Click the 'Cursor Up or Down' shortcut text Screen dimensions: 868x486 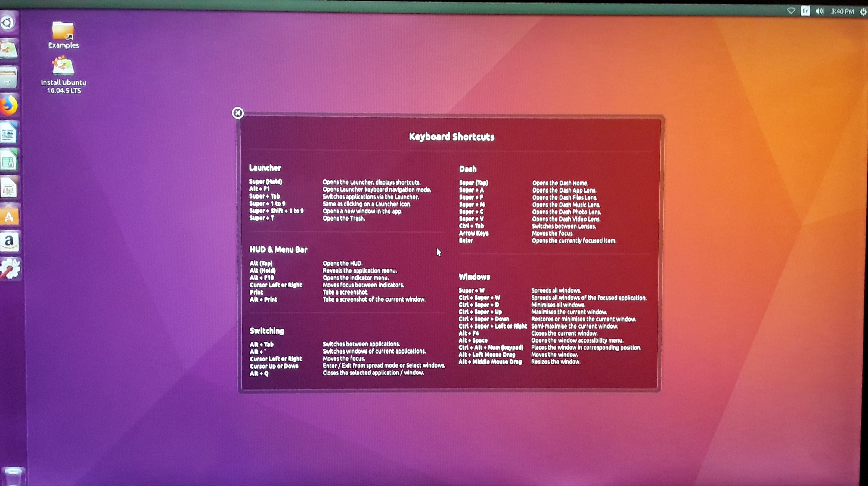coord(274,366)
